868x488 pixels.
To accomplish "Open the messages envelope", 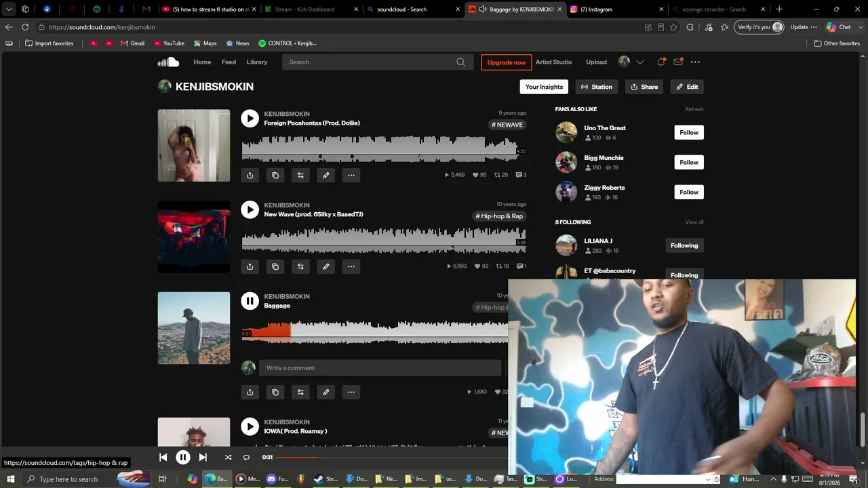I will tap(678, 62).
